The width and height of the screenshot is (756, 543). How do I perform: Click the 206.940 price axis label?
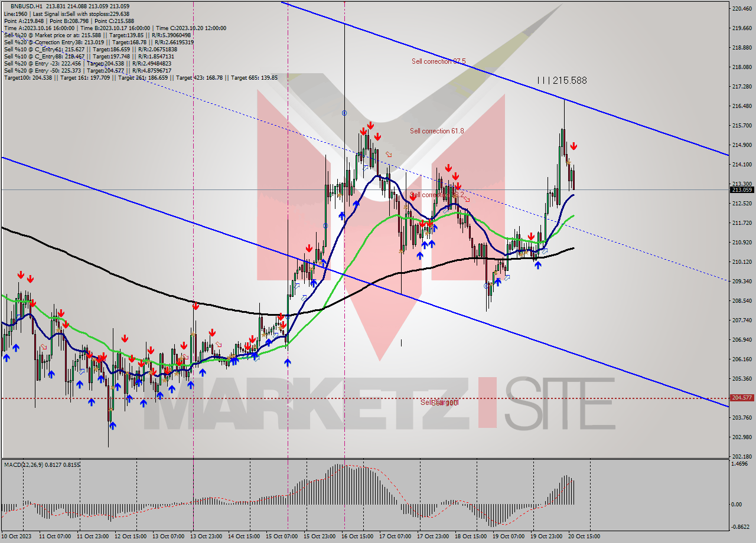click(742, 340)
